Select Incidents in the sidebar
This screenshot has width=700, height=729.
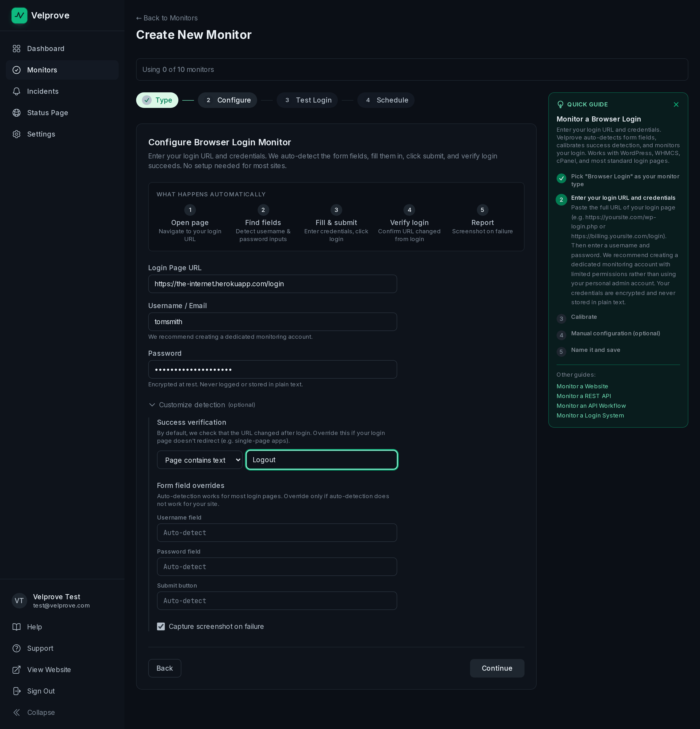62,92
